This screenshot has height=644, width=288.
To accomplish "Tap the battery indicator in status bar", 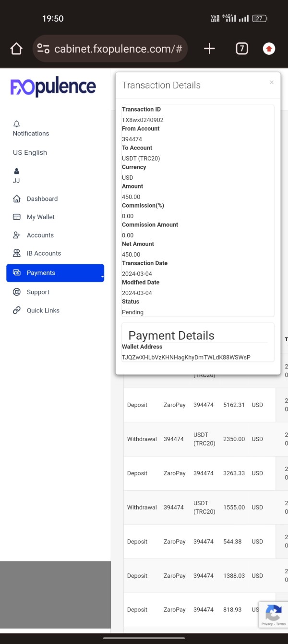I will point(260,18).
